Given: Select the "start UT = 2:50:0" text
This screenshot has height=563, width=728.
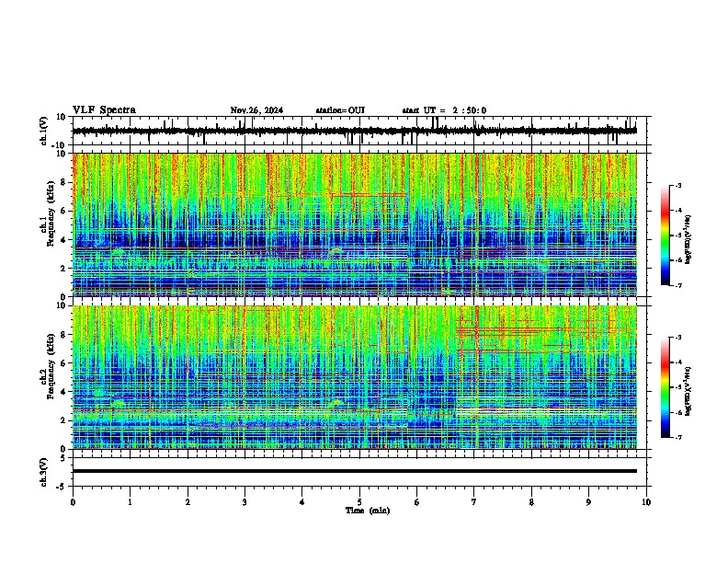Looking at the screenshot, I should [444, 110].
